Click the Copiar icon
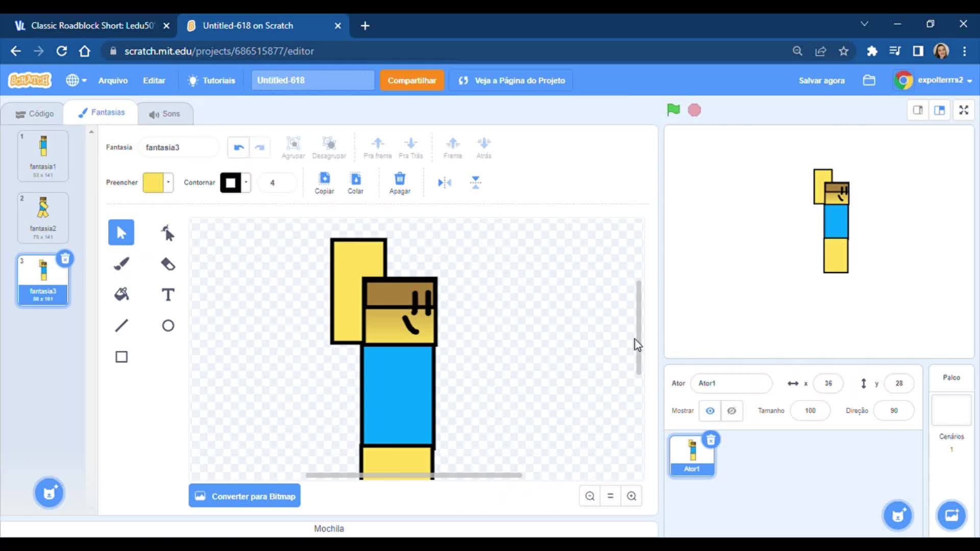This screenshot has width=980, height=551. 325,183
